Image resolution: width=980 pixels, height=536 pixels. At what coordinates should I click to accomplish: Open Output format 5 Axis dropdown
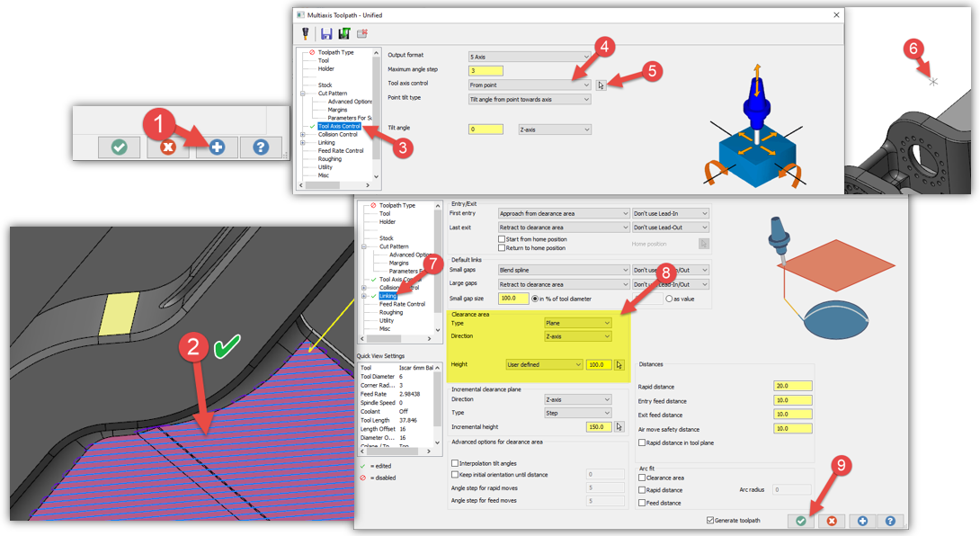[x=529, y=57]
